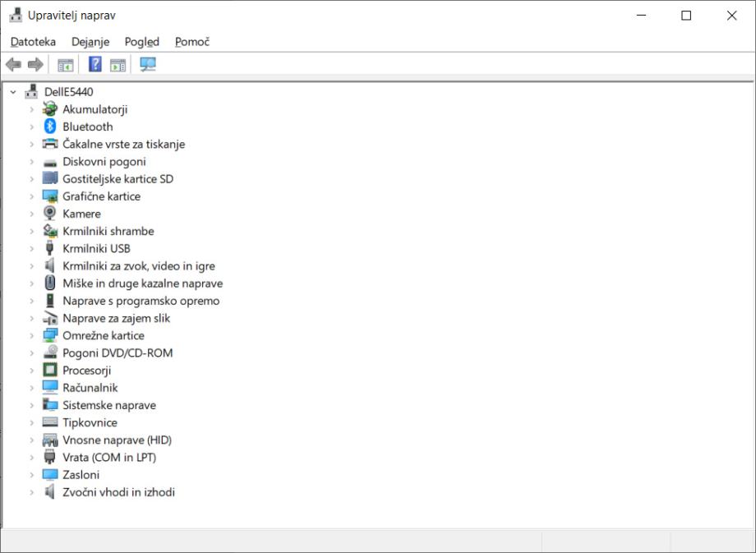Toggle the console tree pane icon
The height and width of the screenshot is (553, 756).
tap(65, 65)
